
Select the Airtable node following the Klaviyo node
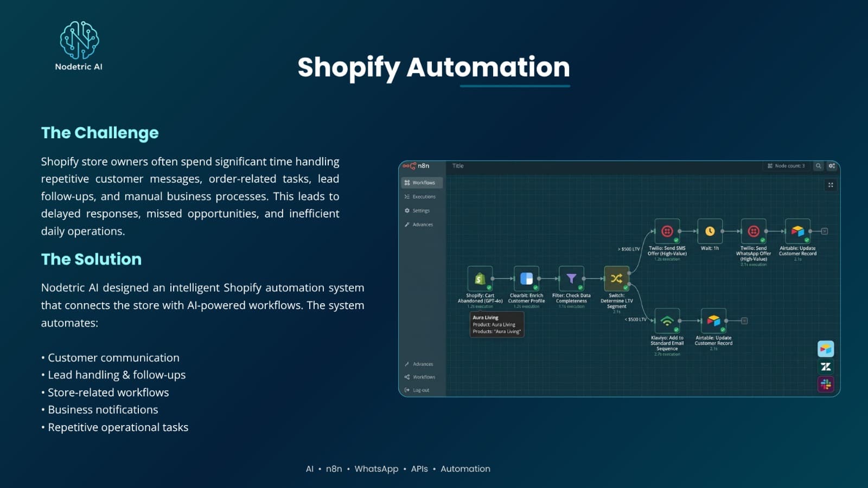coord(713,321)
